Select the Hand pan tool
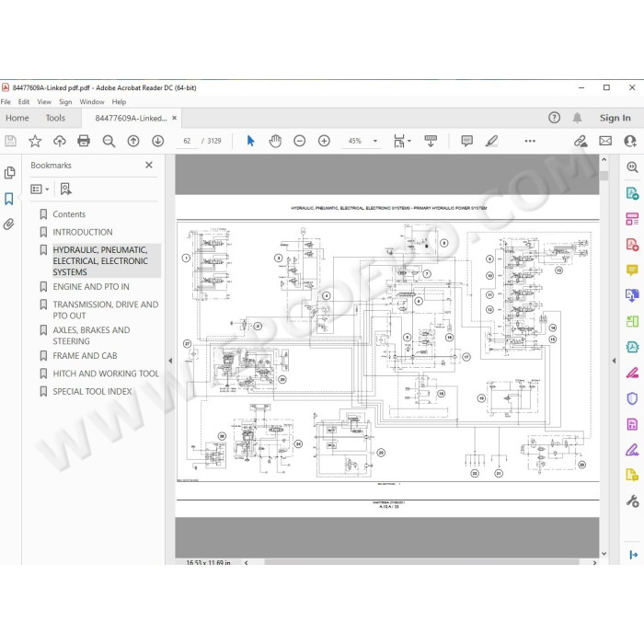644x644 pixels. pos(275,141)
